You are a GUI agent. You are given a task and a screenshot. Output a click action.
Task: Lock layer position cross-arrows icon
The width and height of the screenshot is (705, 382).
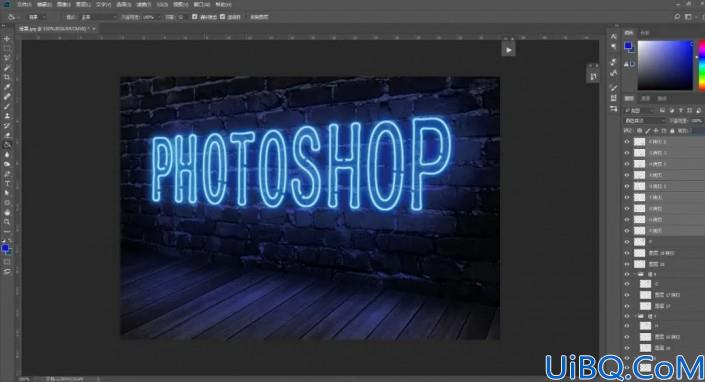[x=656, y=131]
